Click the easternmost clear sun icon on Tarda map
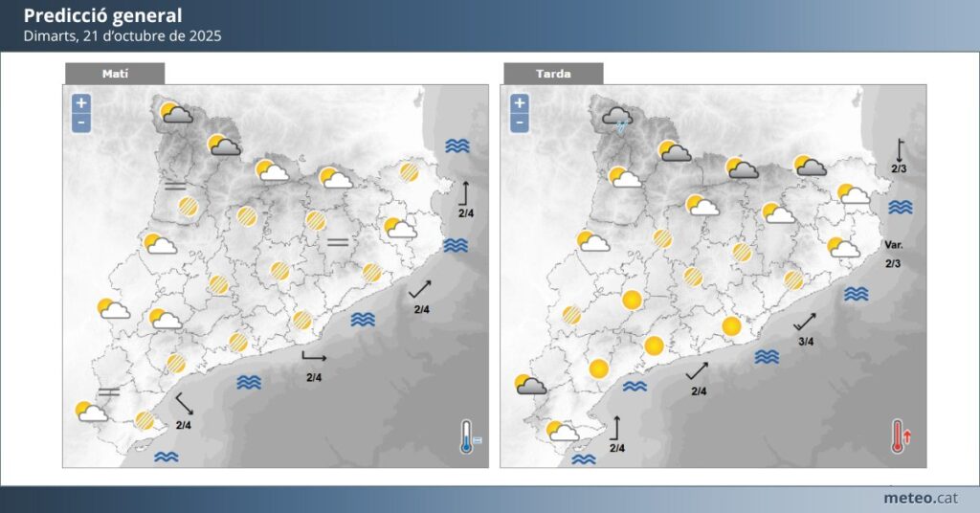Image resolution: width=980 pixels, height=513 pixels. pyautogui.click(x=731, y=326)
